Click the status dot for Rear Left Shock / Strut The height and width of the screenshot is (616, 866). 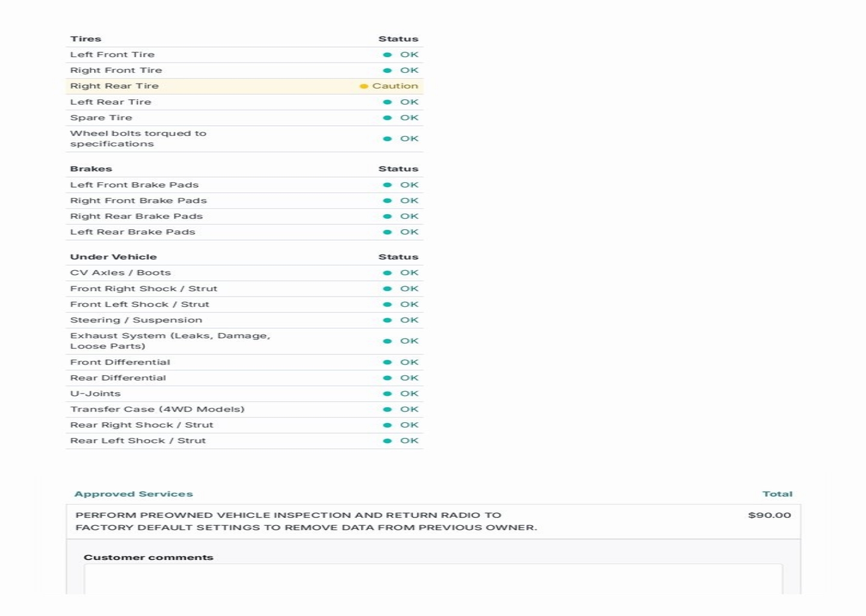point(387,441)
